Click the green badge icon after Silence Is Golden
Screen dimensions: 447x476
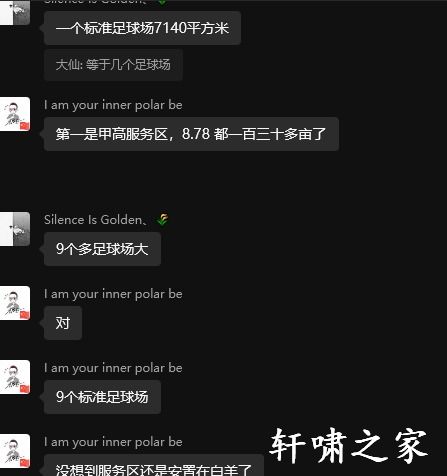click(162, 219)
